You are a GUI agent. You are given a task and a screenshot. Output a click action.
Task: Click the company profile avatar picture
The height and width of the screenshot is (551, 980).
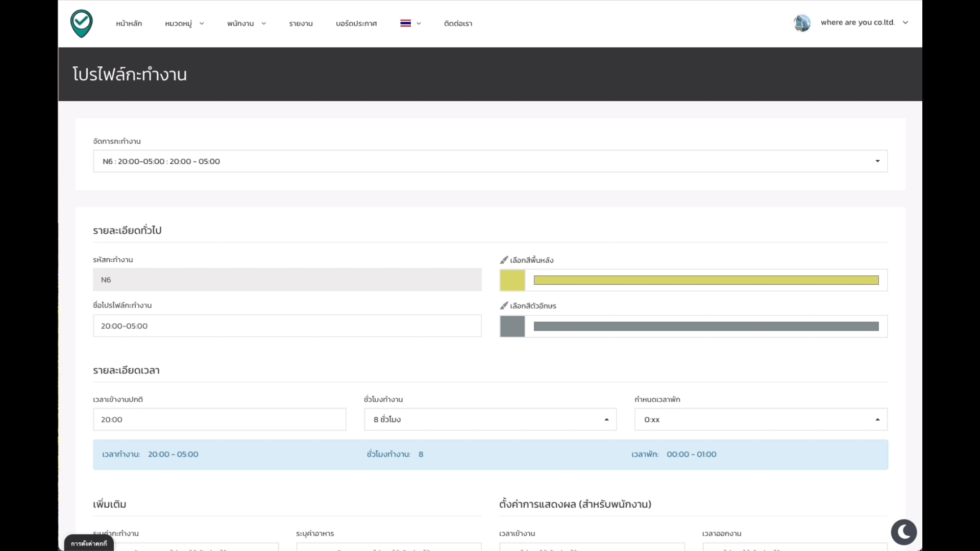[x=802, y=23]
